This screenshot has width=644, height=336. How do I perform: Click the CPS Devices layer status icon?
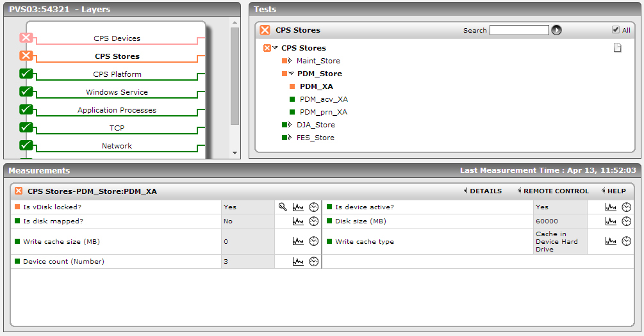(x=26, y=38)
